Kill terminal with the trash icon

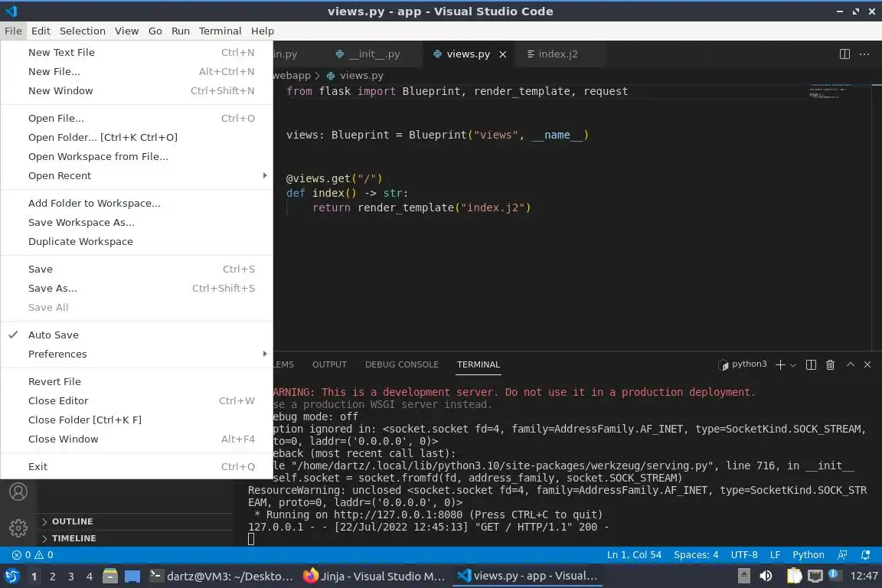click(x=830, y=364)
